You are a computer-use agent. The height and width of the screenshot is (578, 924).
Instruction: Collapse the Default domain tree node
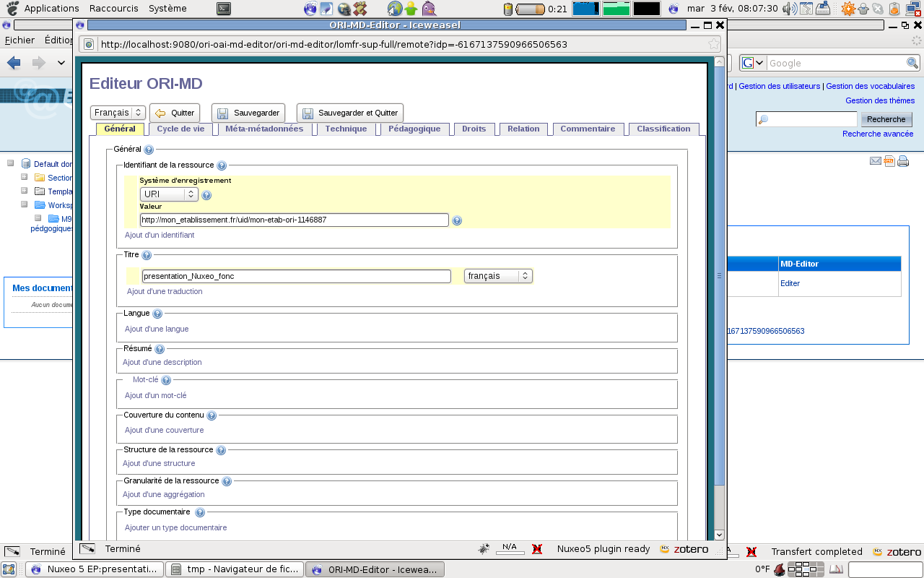(x=11, y=163)
